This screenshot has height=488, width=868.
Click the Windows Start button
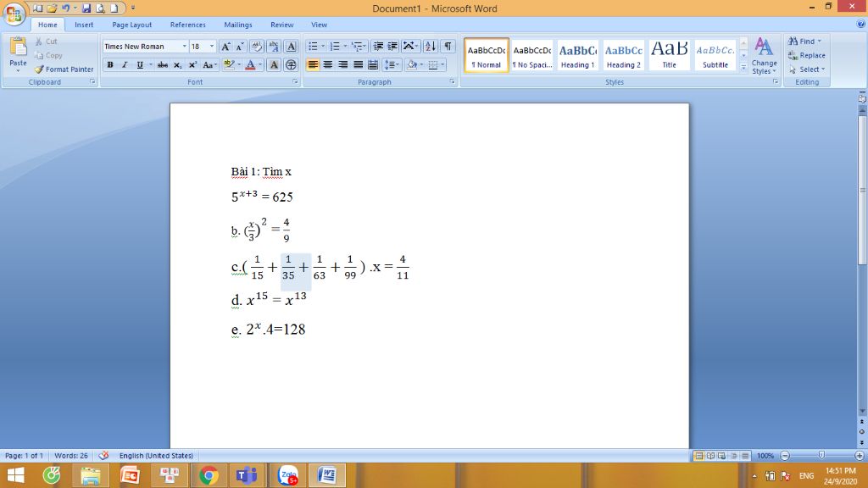15,475
